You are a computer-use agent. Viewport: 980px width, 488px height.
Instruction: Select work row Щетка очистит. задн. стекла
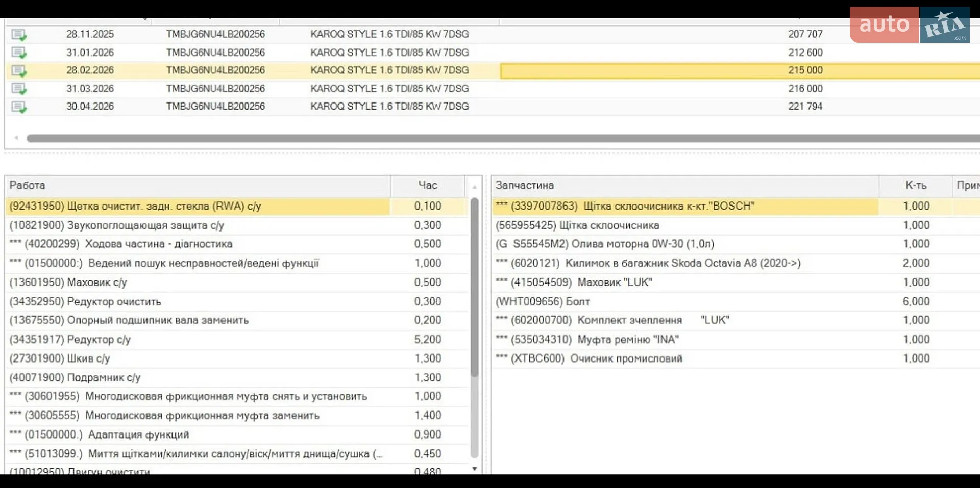tap(237, 207)
